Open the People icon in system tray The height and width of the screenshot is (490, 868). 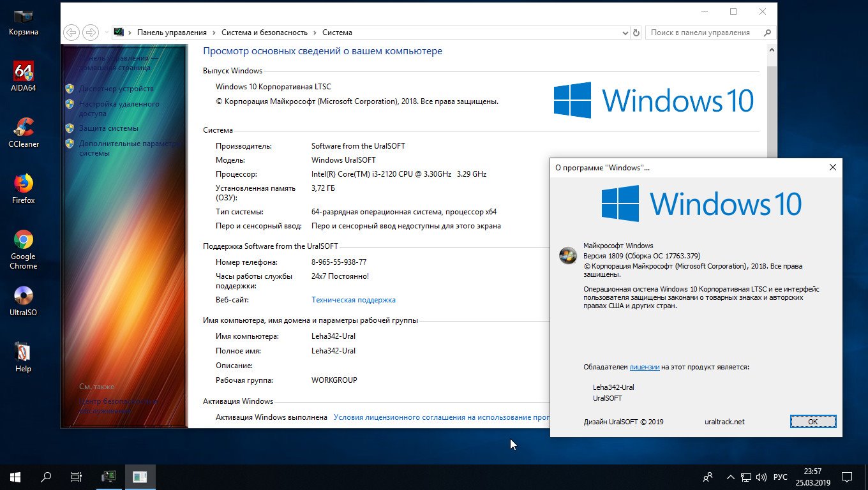tap(708, 477)
